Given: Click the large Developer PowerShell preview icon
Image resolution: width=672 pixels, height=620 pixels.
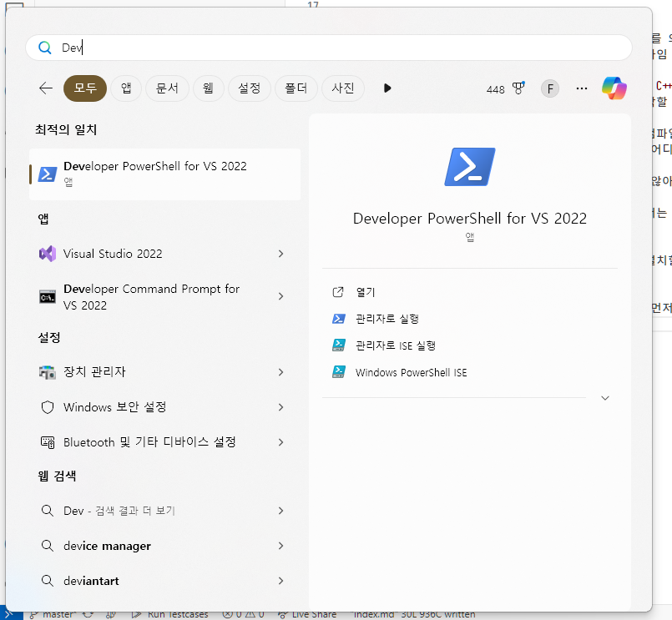Looking at the screenshot, I should [469, 166].
